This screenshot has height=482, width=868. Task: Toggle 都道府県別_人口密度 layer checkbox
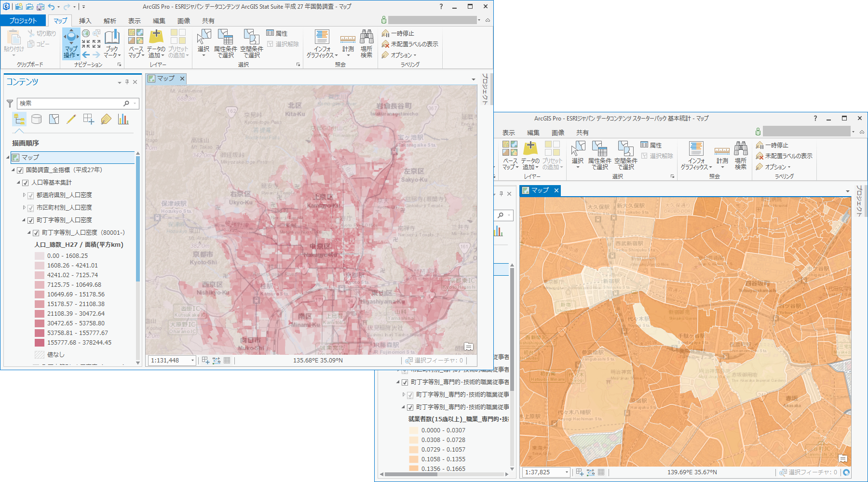tap(31, 195)
